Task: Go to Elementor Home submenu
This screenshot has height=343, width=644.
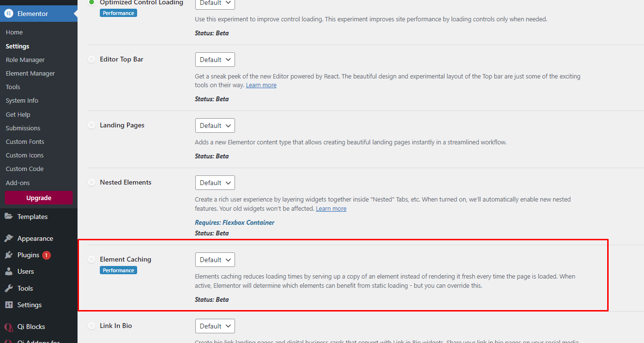Action: pos(14,32)
